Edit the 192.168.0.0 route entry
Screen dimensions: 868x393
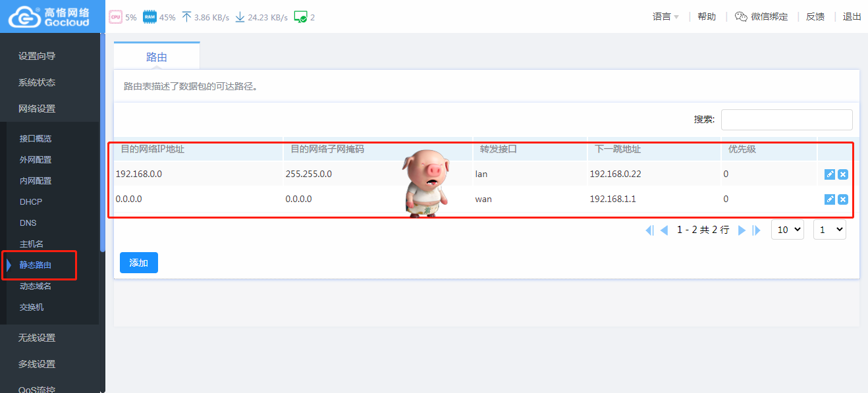point(830,174)
